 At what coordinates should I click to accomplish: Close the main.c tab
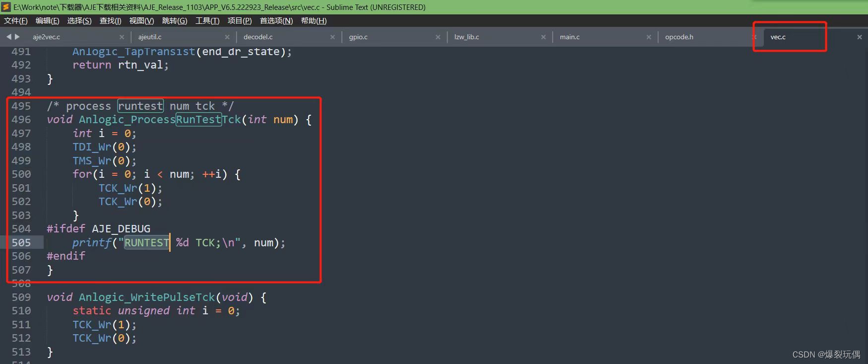(x=649, y=37)
